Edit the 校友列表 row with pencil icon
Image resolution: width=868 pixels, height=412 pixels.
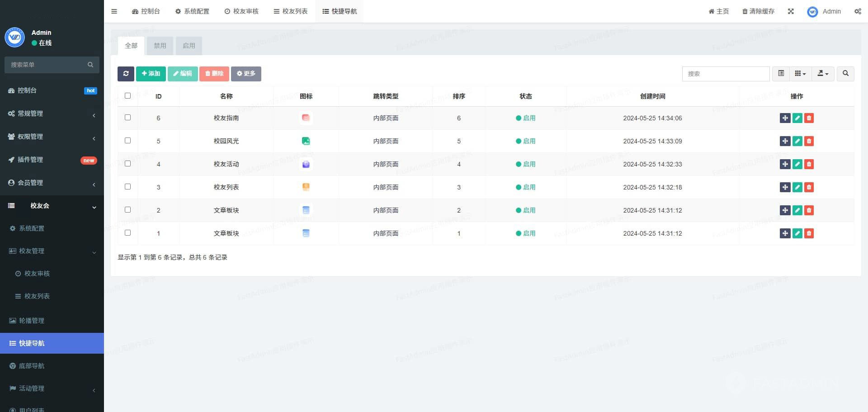pos(797,187)
